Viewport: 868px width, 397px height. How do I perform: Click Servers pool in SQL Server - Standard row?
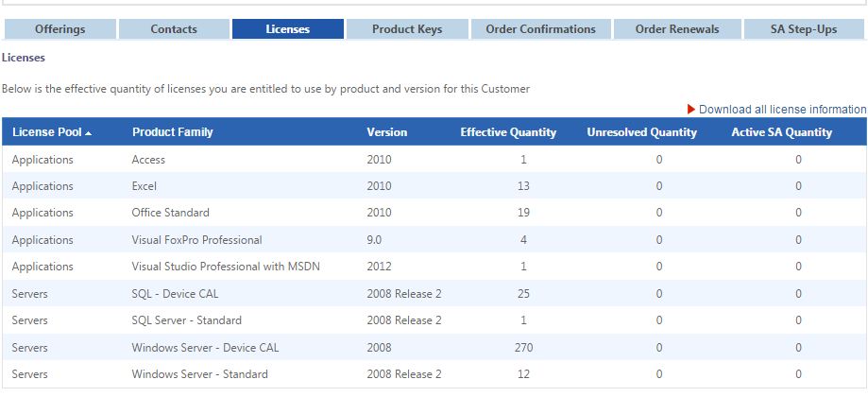(x=29, y=320)
